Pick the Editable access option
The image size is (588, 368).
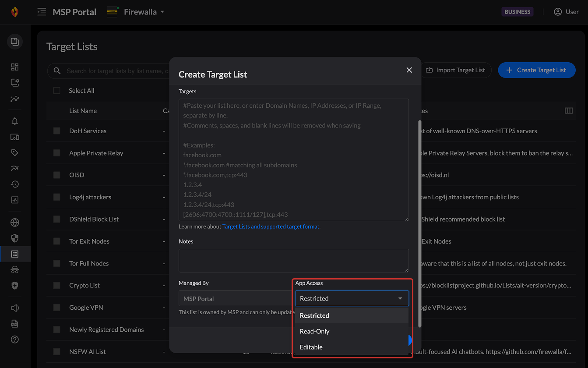(x=311, y=347)
